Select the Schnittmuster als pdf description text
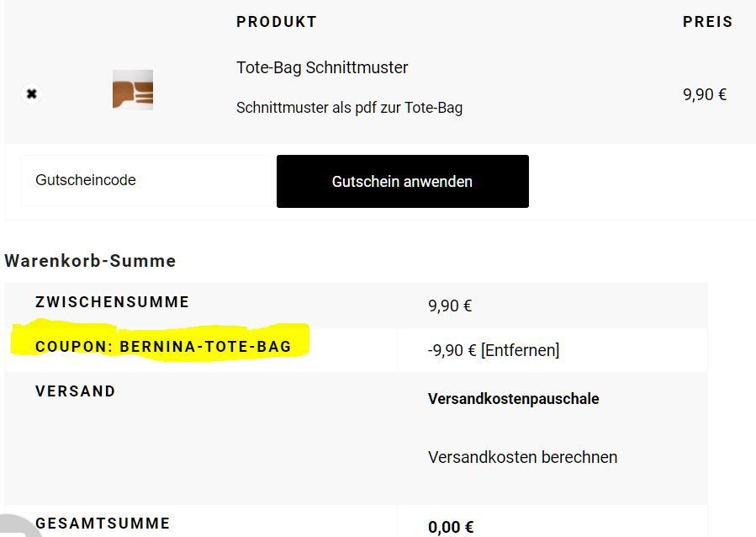The image size is (756, 537). coord(349,108)
